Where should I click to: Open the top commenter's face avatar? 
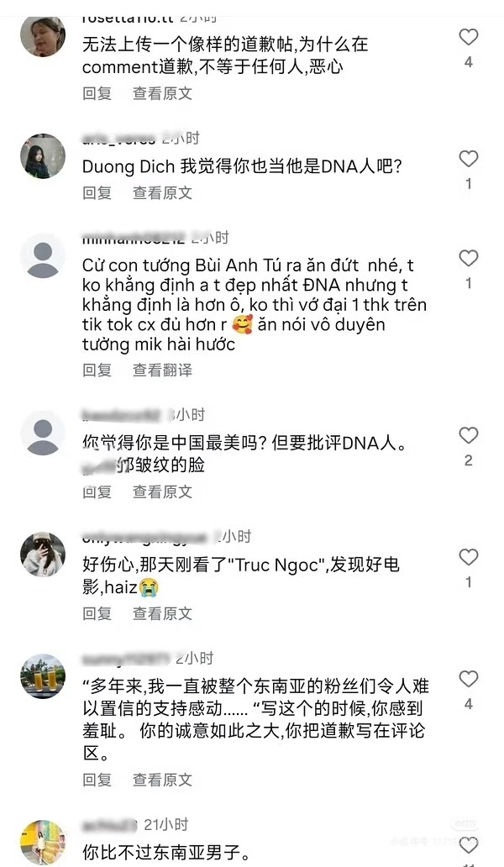43,36
